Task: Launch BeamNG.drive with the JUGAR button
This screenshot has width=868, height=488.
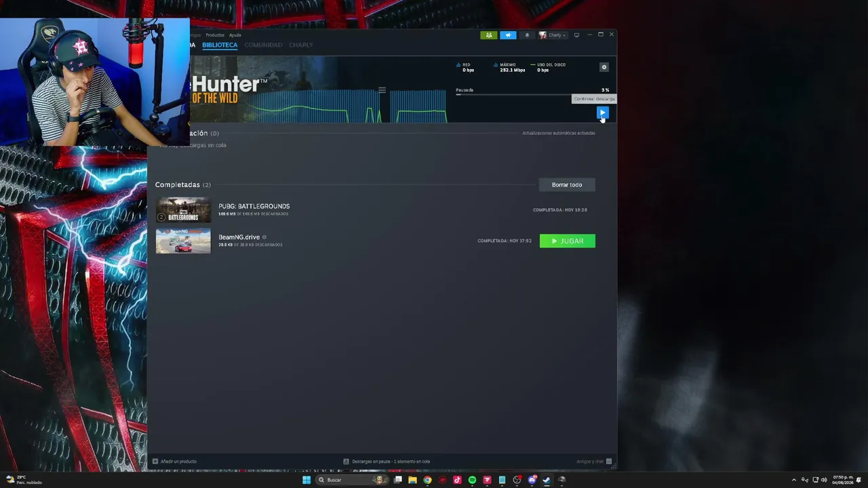Action: click(568, 241)
